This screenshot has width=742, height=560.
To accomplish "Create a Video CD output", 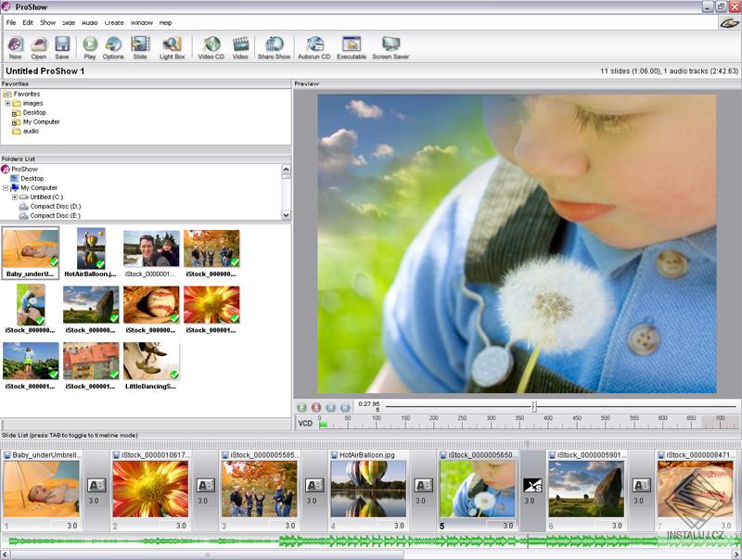I will tap(211, 48).
